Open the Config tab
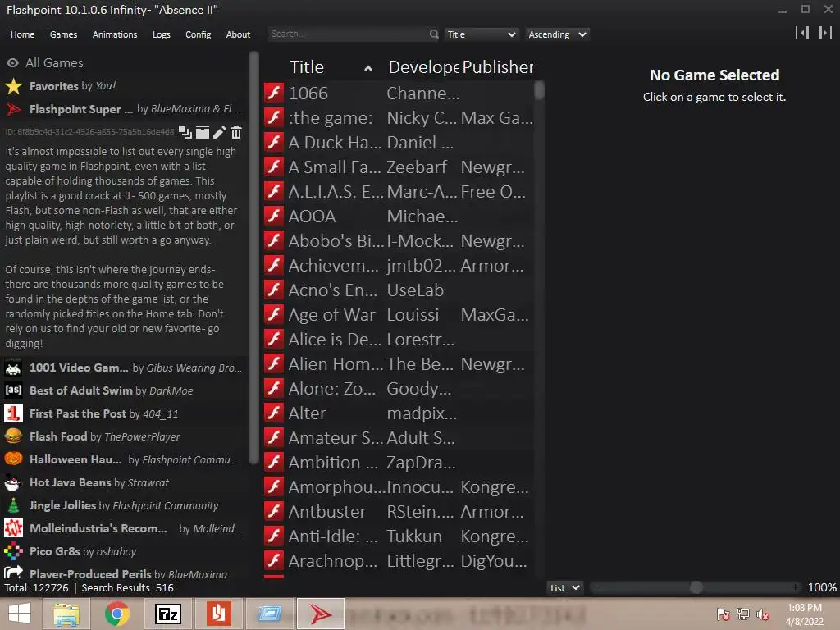The height and width of the screenshot is (630, 840). 199,34
